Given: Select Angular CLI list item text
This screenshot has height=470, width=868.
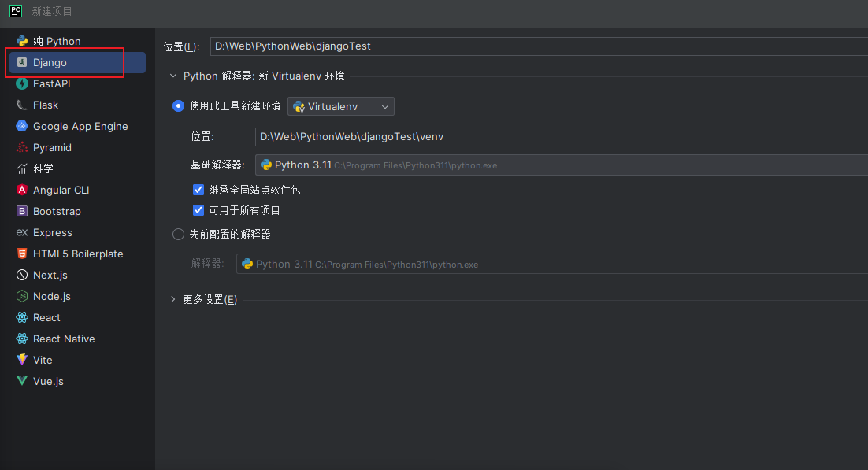Looking at the screenshot, I should pos(61,190).
